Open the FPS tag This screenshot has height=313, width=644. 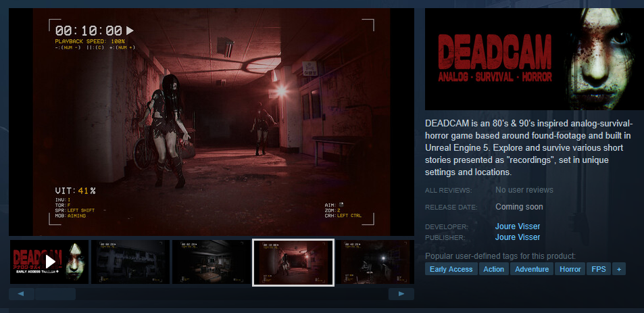tap(599, 269)
